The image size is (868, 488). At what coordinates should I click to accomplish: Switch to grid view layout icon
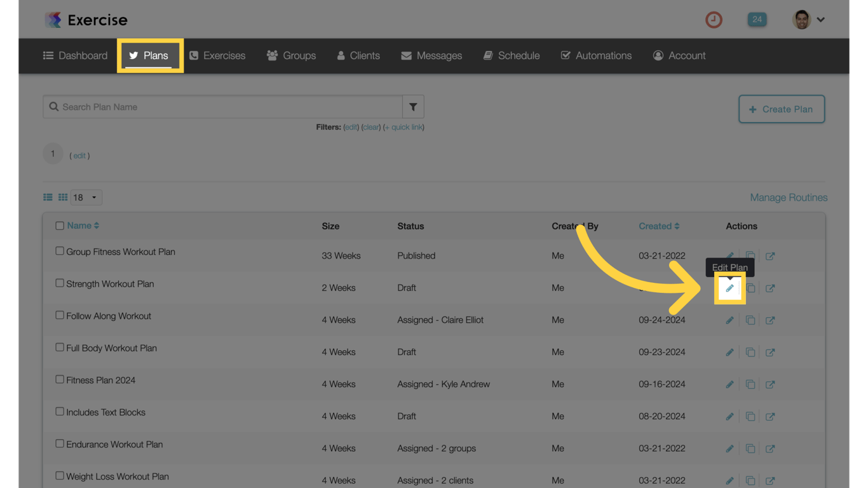(x=63, y=198)
